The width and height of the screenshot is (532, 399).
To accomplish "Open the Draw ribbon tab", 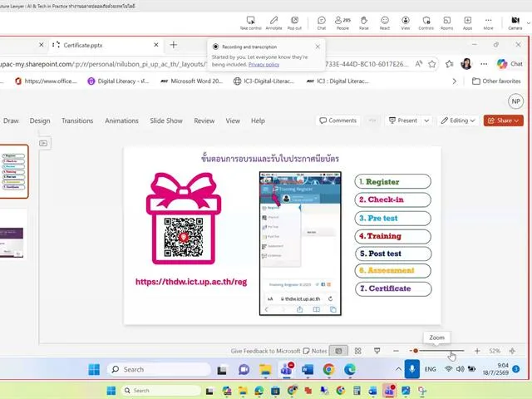I will (11, 121).
